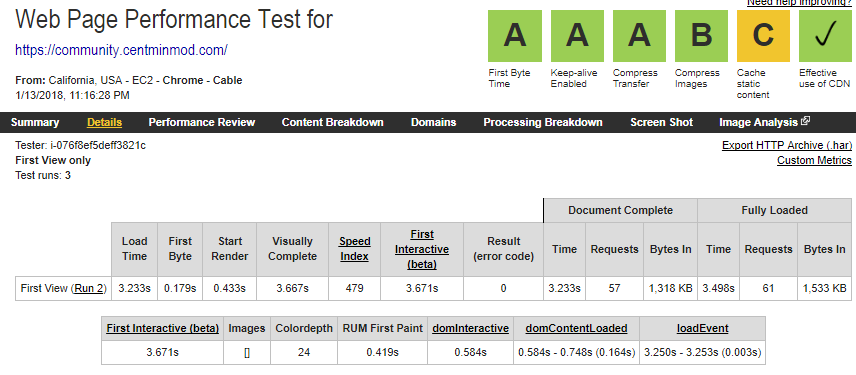Click the Cache static content grade C badge
Viewport: 856px width, 375px height.
click(x=763, y=36)
